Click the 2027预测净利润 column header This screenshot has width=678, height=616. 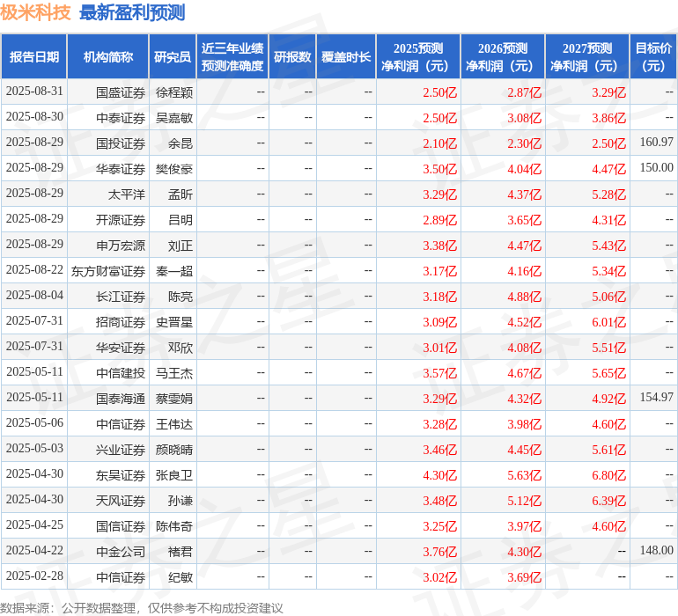pyautogui.click(x=587, y=56)
